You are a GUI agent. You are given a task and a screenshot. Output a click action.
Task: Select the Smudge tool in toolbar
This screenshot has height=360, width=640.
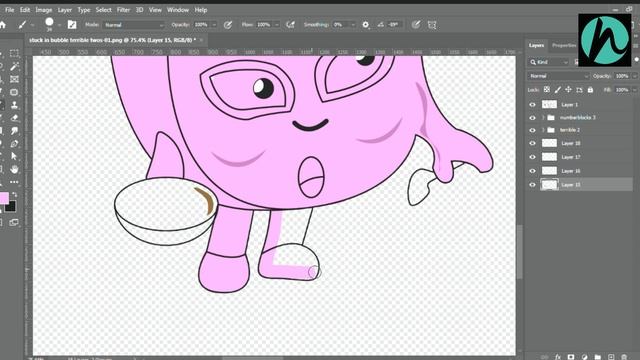tap(14, 131)
